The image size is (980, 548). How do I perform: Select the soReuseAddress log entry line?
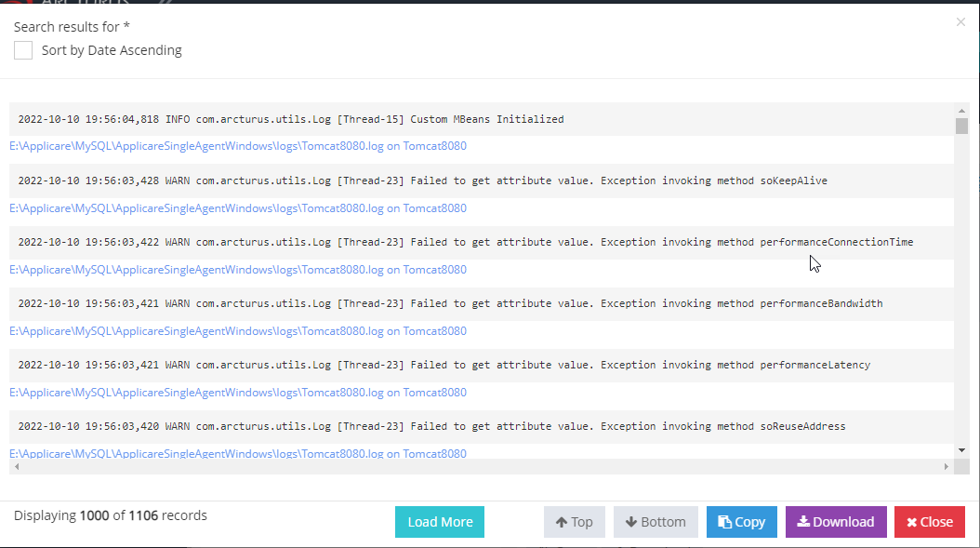point(431,427)
